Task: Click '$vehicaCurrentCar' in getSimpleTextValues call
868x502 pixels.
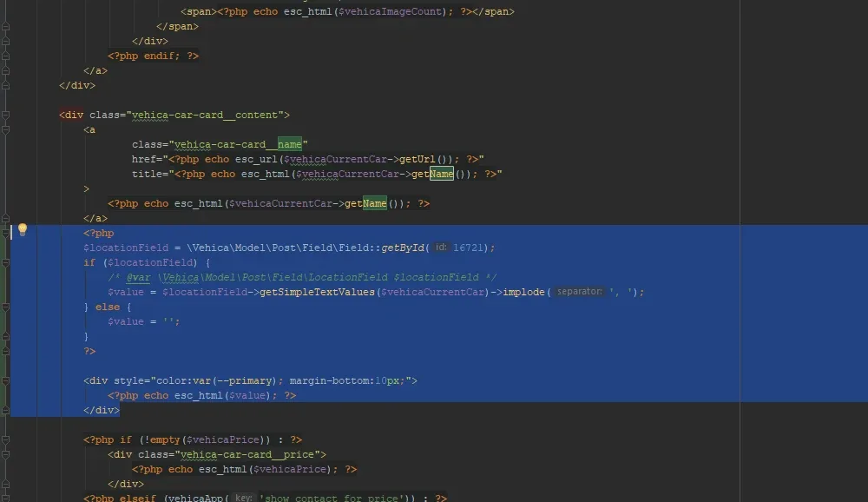Action: [433, 292]
